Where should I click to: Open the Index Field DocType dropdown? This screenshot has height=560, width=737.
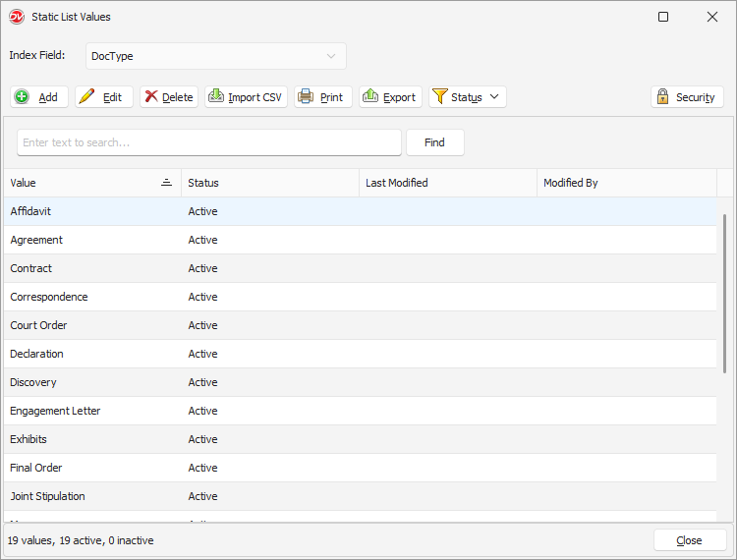pyautogui.click(x=216, y=56)
